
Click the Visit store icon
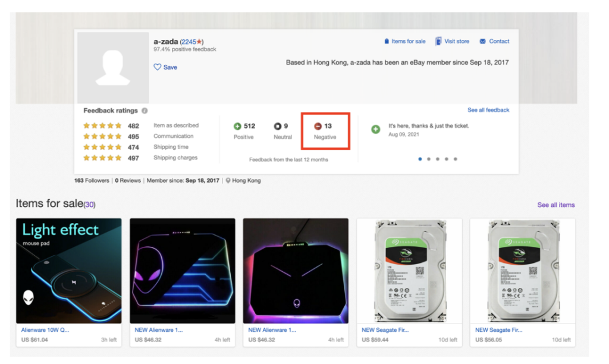click(438, 42)
